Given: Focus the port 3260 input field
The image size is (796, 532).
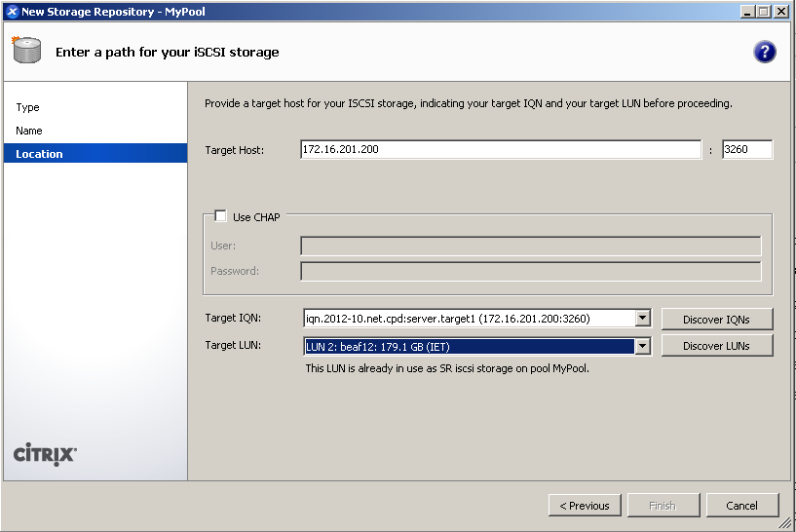Looking at the screenshot, I should point(747,149).
